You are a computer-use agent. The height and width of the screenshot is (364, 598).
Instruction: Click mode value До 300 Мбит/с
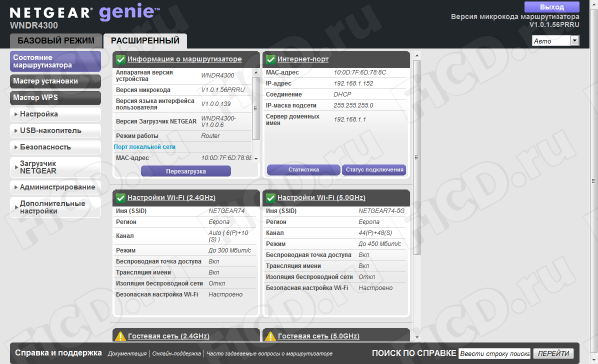(x=230, y=250)
